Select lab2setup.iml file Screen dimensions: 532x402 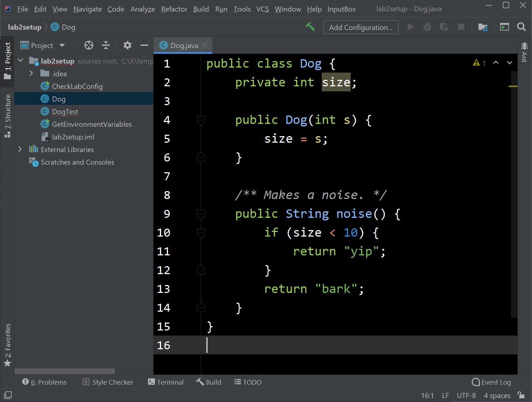tap(73, 137)
